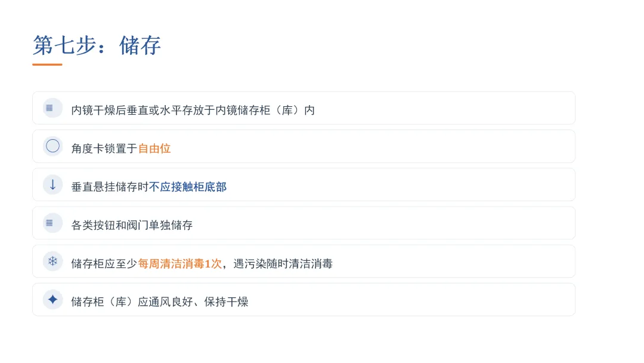Click the circle icon next to 角度卡锁

coord(52,146)
